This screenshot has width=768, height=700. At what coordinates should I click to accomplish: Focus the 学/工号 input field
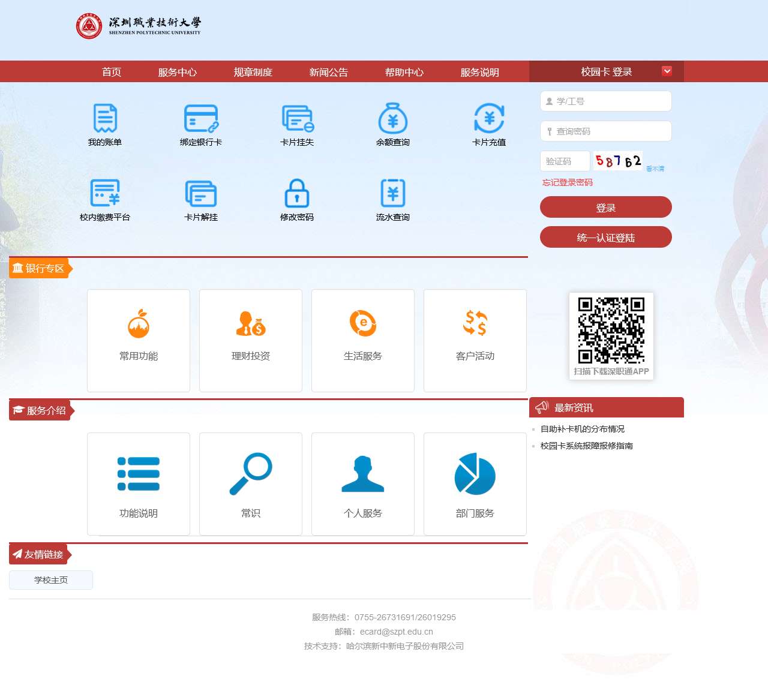606,101
